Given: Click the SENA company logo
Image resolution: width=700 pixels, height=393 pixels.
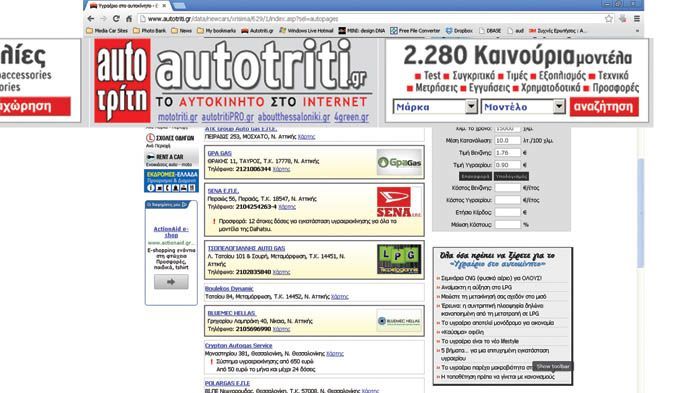Looking at the screenshot, I should (399, 202).
